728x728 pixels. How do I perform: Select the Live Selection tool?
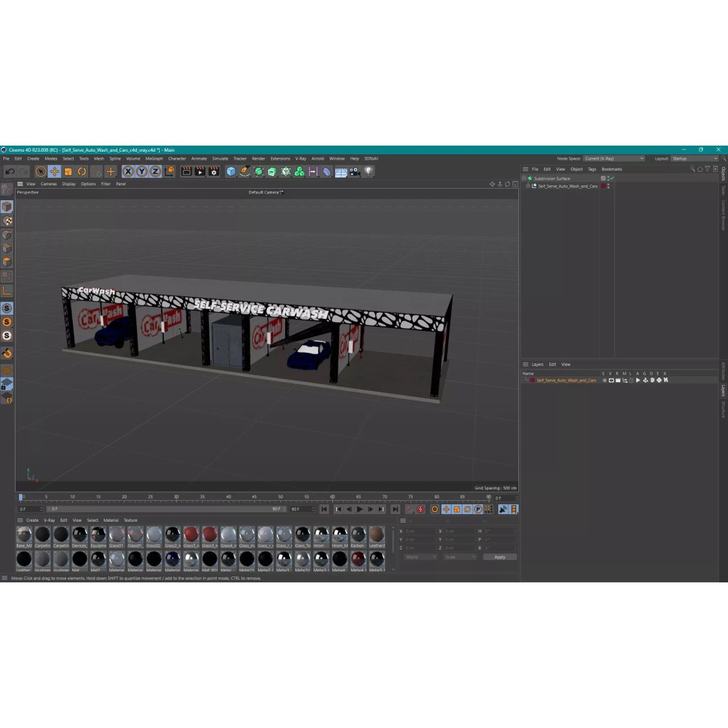tap(41, 172)
